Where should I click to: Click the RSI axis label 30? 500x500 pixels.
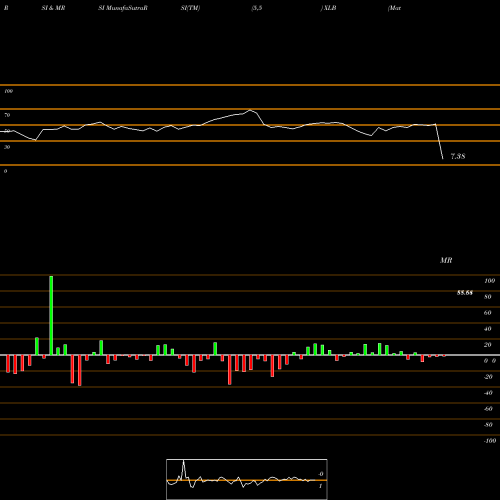coord(7,147)
